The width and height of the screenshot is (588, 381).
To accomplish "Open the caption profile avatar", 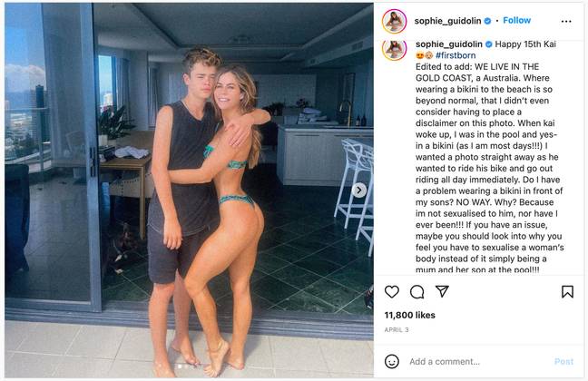I will click(x=394, y=50).
